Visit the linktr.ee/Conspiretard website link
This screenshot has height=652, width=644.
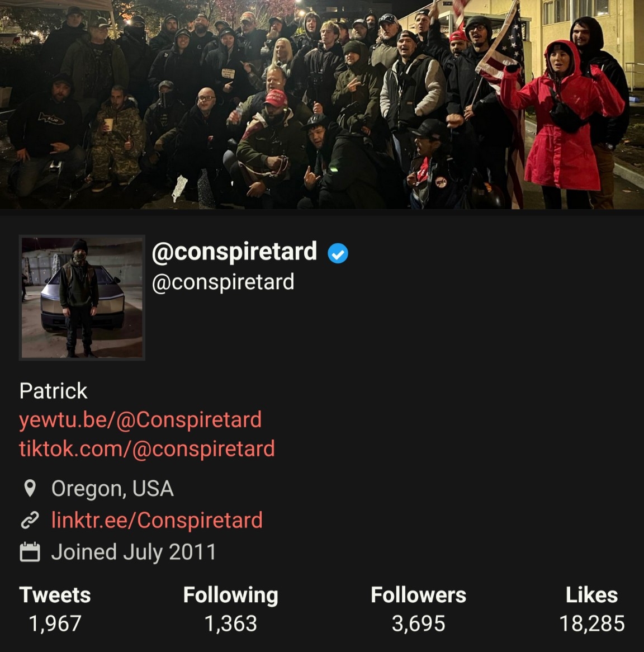tap(157, 520)
